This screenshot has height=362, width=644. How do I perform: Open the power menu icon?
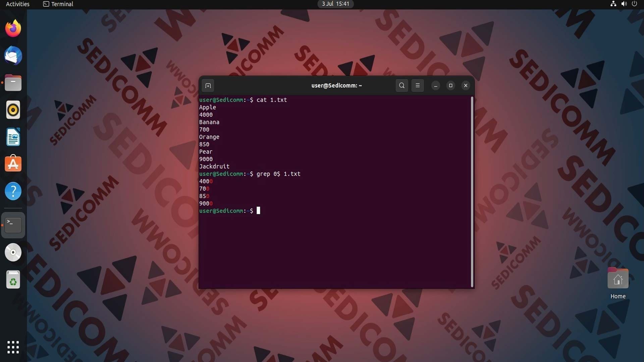click(x=634, y=4)
